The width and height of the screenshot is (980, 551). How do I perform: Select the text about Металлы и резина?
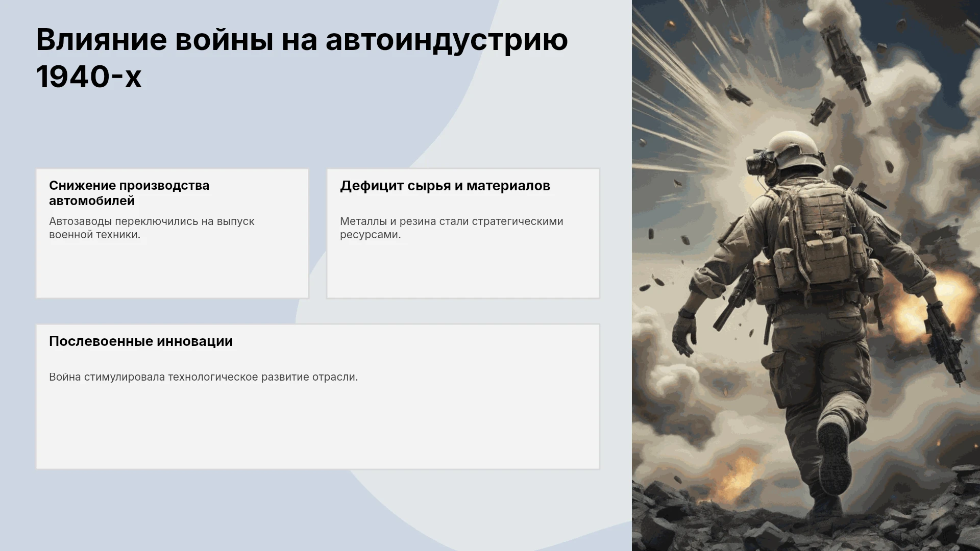coord(452,228)
